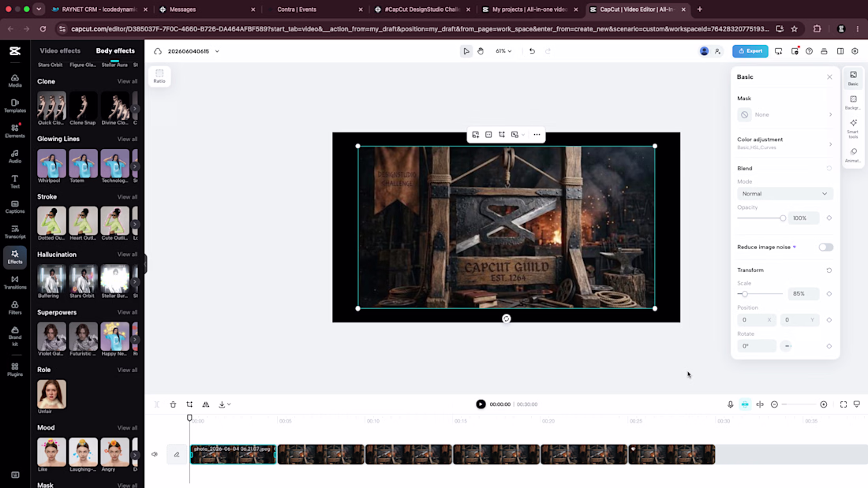The width and height of the screenshot is (868, 488).
Task: Select the Whirlpool effect thumbnail
Action: click(x=51, y=163)
